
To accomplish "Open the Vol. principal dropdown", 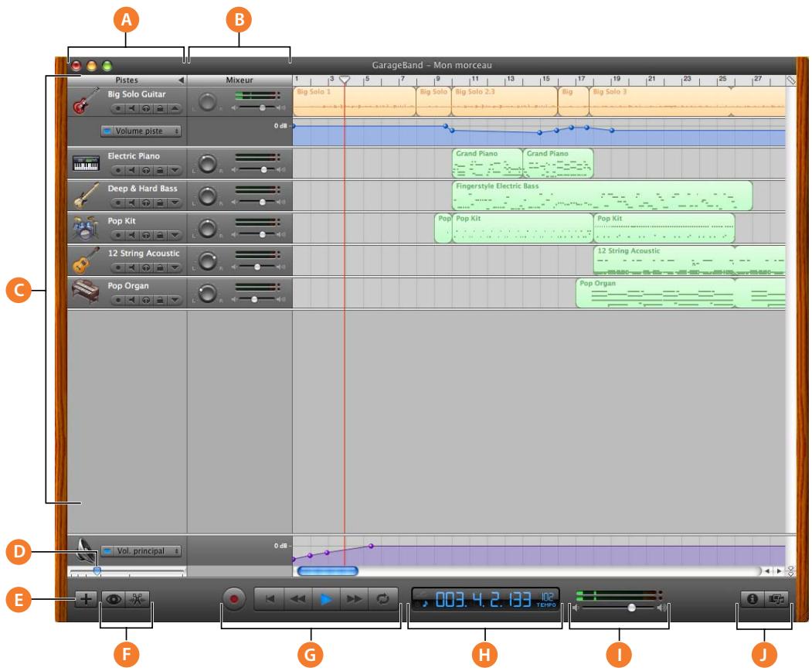I will [141, 550].
